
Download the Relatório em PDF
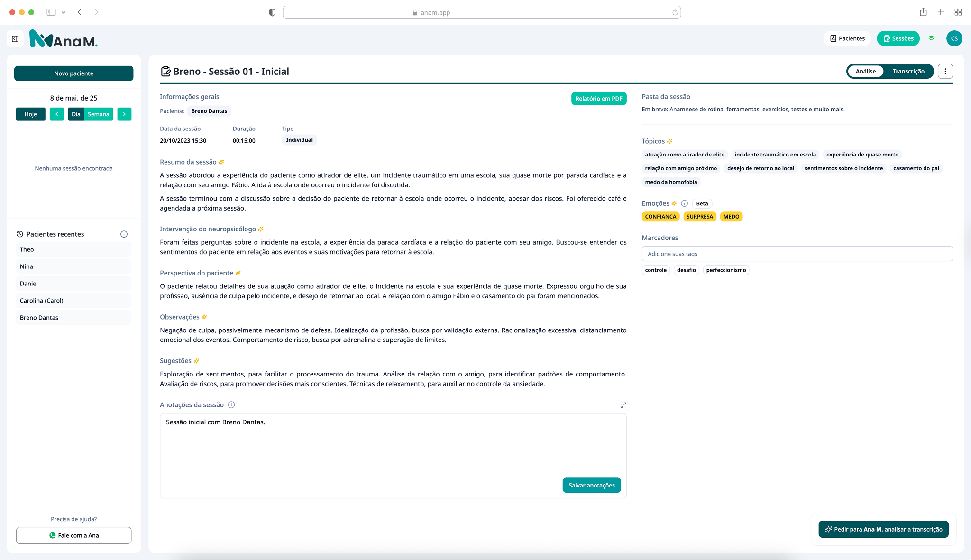coord(599,99)
